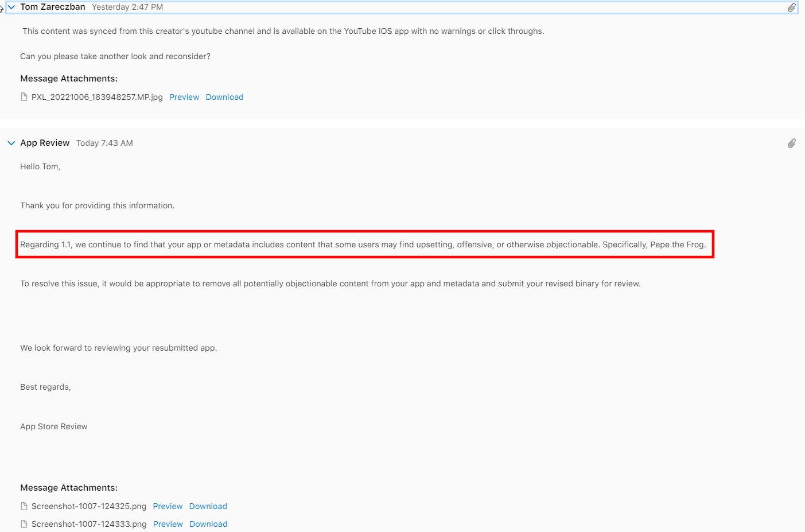Click paperclip icon on Tom Zareczban message
Image resolution: width=805 pixels, height=532 pixels.
click(791, 7)
